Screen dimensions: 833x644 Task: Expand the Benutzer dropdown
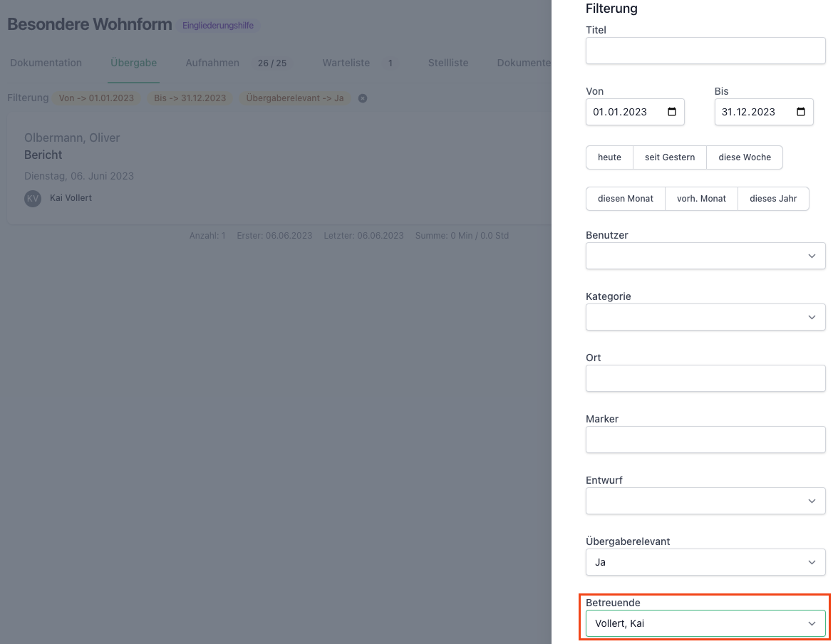(705, 256)
